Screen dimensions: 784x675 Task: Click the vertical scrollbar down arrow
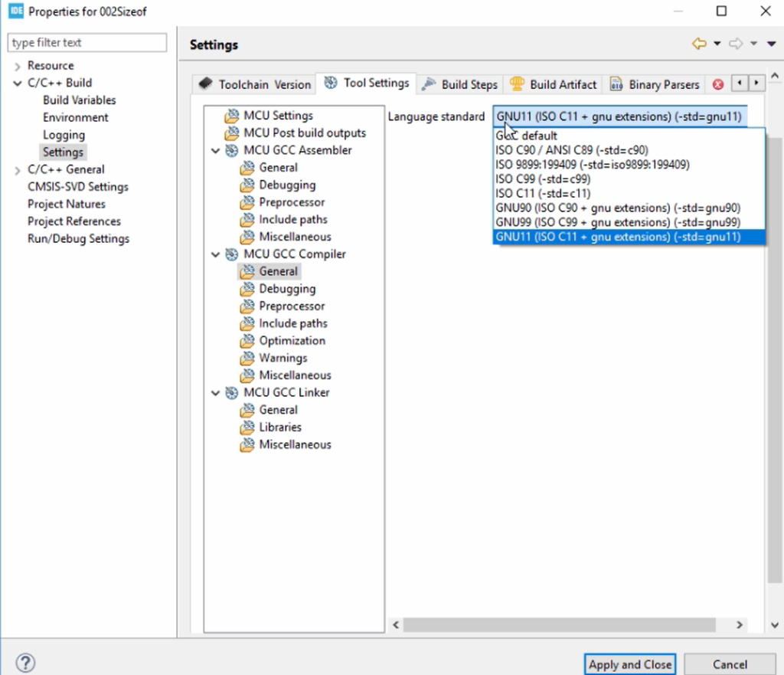775,625
